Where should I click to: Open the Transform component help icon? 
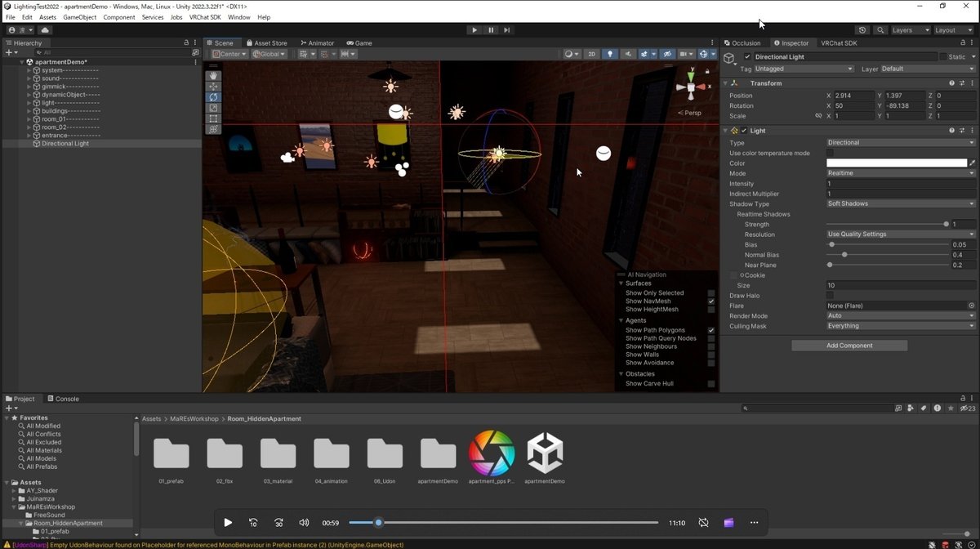[x=951, y=83]
